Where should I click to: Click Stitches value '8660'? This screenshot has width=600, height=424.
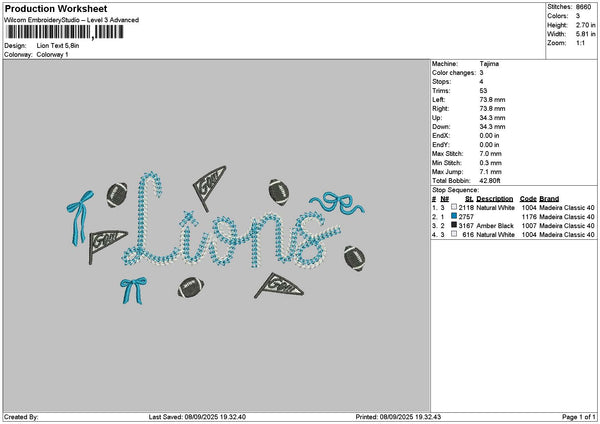tap(583, 7)
